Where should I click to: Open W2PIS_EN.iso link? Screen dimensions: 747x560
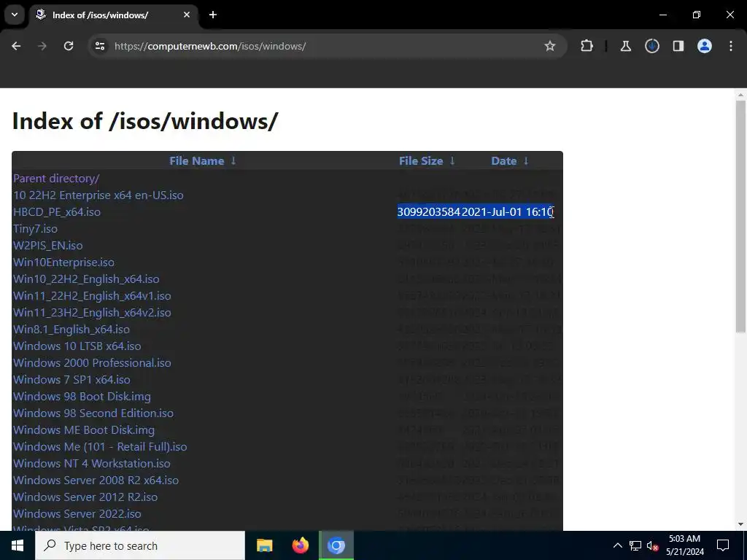coord(47,245)
